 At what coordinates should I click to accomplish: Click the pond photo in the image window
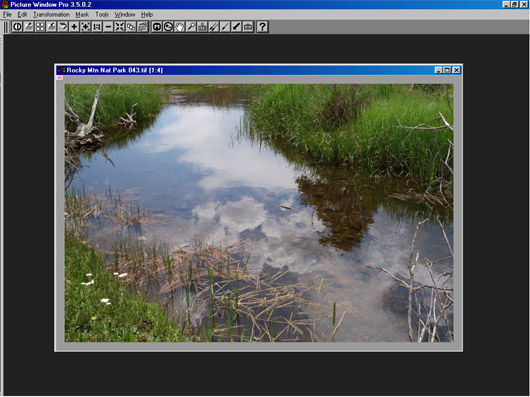[x=259, y=213]
